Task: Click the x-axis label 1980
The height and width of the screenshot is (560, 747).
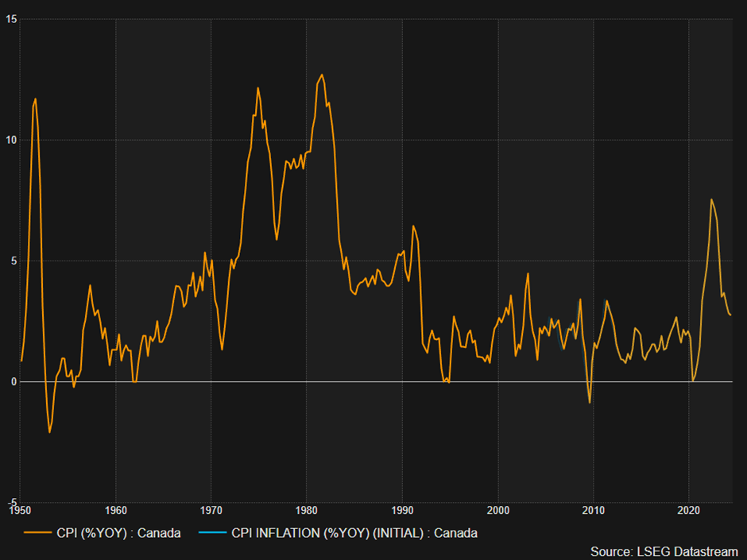Action: pyautogui.click(x=306, y=511)
